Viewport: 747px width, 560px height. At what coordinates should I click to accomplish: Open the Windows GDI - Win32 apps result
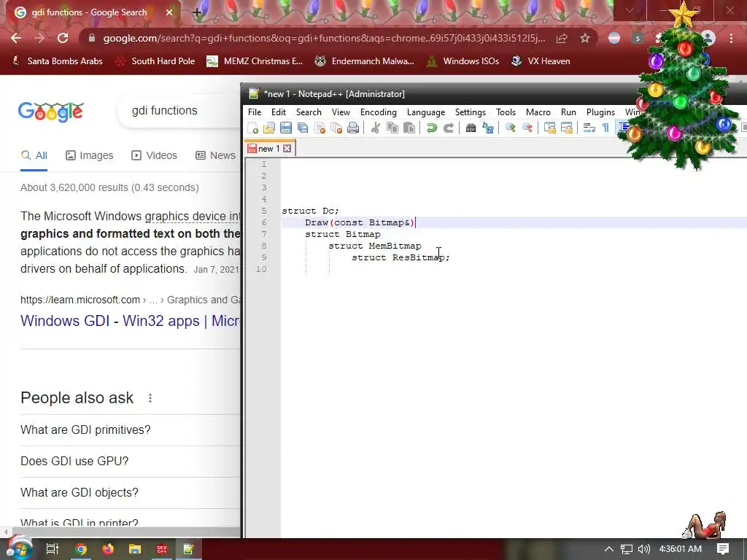pyautogui.click(x=130, y=321)
